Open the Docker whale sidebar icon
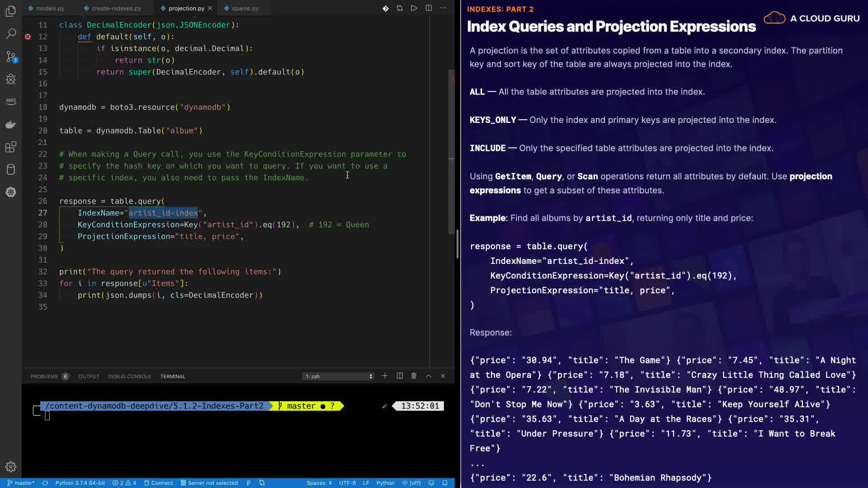The width and height of the screenshot is (868, 488). [x=11, y=124]
